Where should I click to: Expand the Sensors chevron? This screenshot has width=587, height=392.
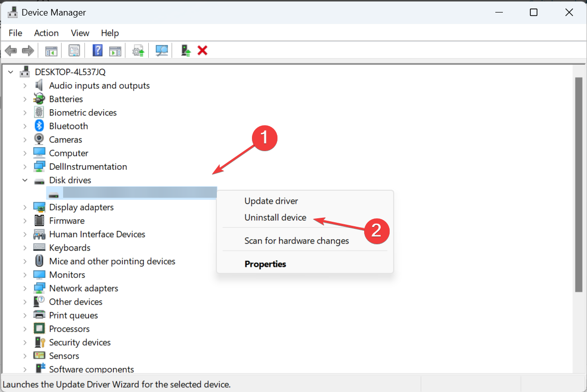coord(25,356)
